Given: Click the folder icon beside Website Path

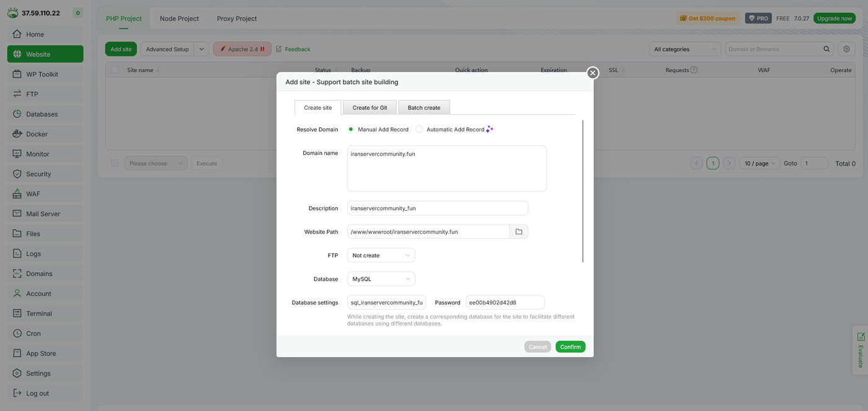Looking at the screenshot, I should [x=518, y=232].
